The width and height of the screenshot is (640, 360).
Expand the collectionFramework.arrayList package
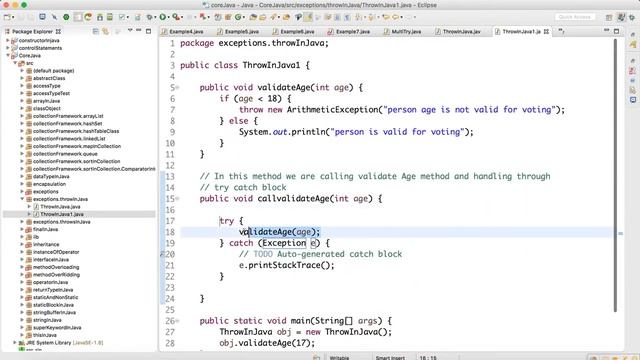click(22, 116)
